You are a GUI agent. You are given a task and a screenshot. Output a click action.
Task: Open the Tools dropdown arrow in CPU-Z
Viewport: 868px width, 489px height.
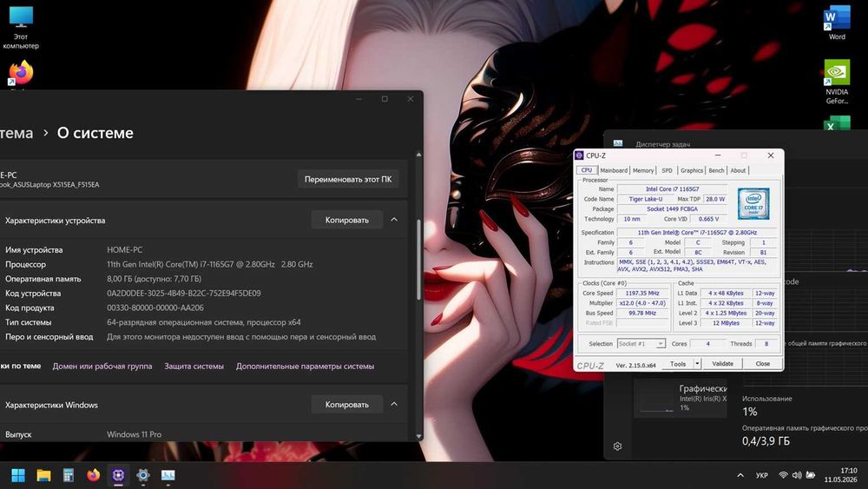pos(697,364)
